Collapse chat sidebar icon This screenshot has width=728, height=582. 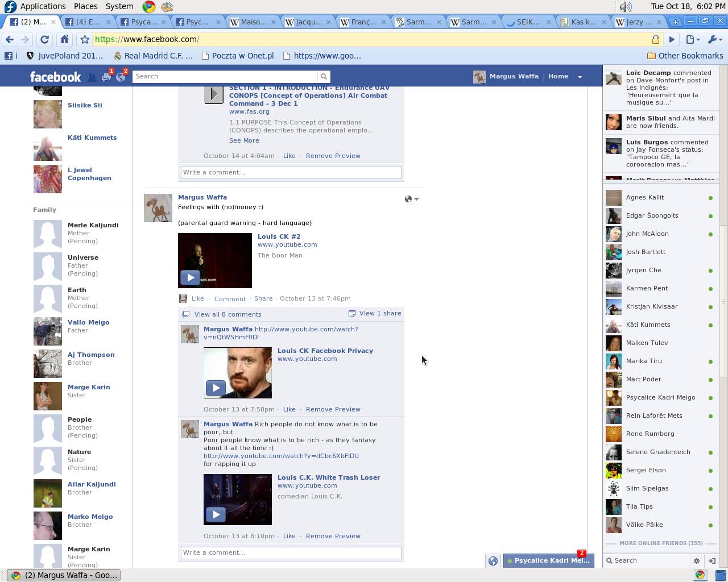[712, 560]
